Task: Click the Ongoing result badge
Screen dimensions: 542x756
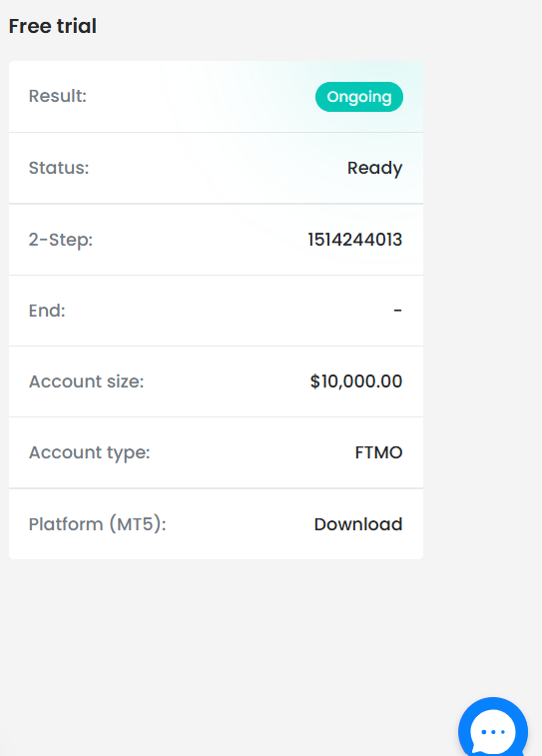Action: coord(359,97)
